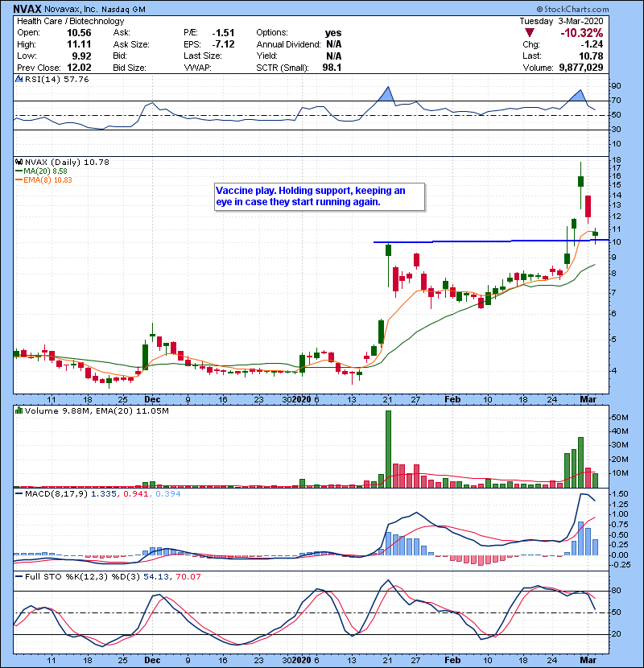Click the Low 9.92 value
The image size is (644, 668).
coord(81,56)
